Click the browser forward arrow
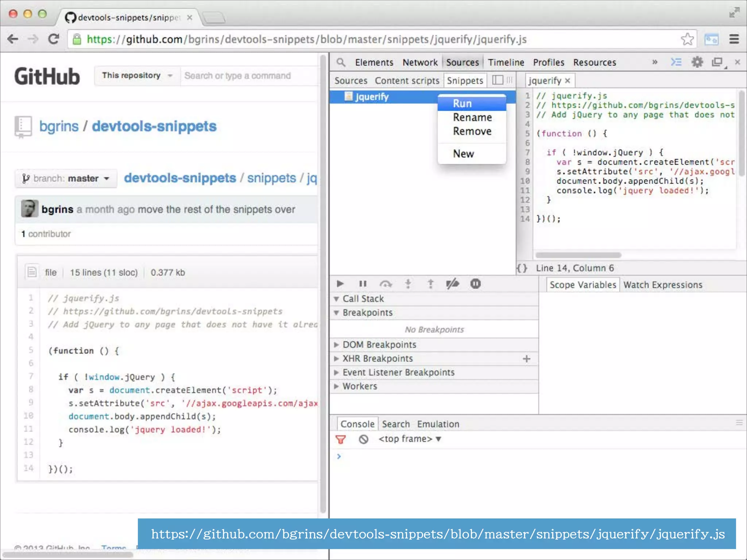 pyautogui.click(x=33, y=39)
